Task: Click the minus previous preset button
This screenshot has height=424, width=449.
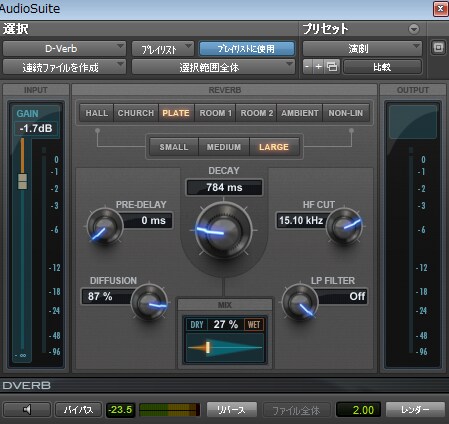Action: (307, 67)
